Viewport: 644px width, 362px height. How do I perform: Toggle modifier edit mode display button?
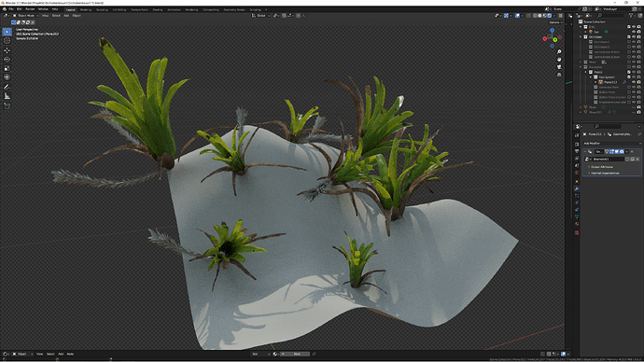(x=611, y=152)
